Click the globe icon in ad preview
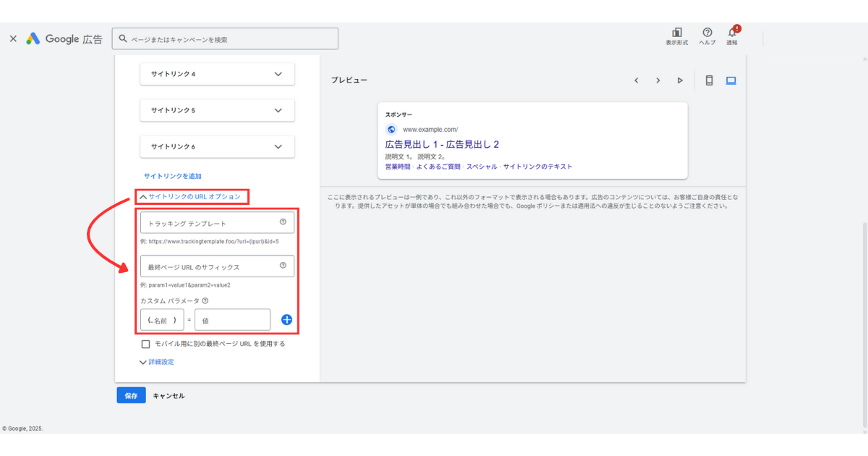The width and height of the screenshot is (868, 456). pyautogui.click(x=391, y=130)
